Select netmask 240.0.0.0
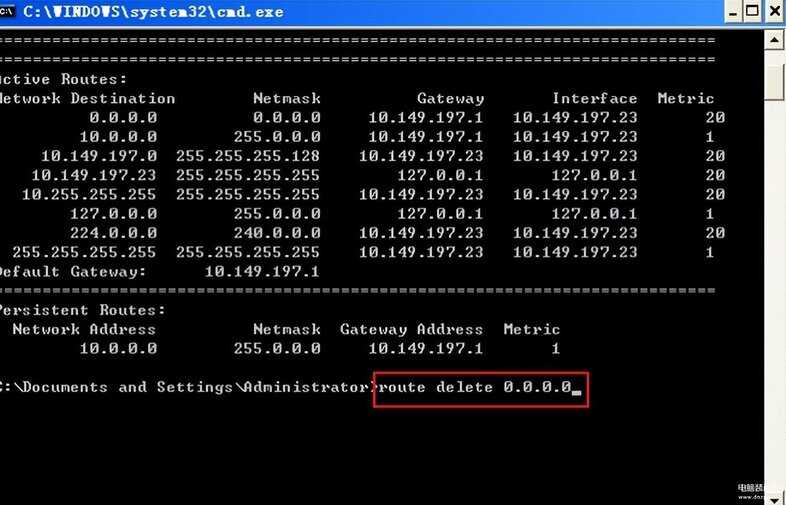 coord(277,233)
